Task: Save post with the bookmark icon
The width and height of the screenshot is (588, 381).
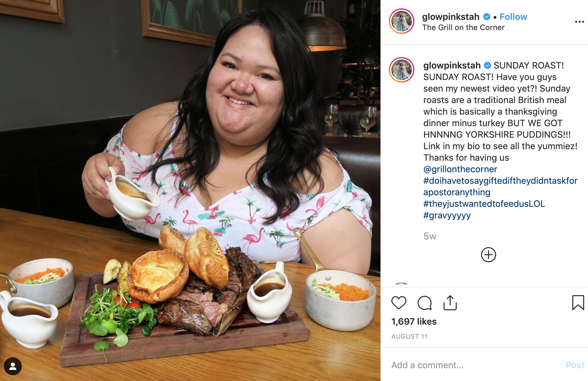Action: (578, 303)
